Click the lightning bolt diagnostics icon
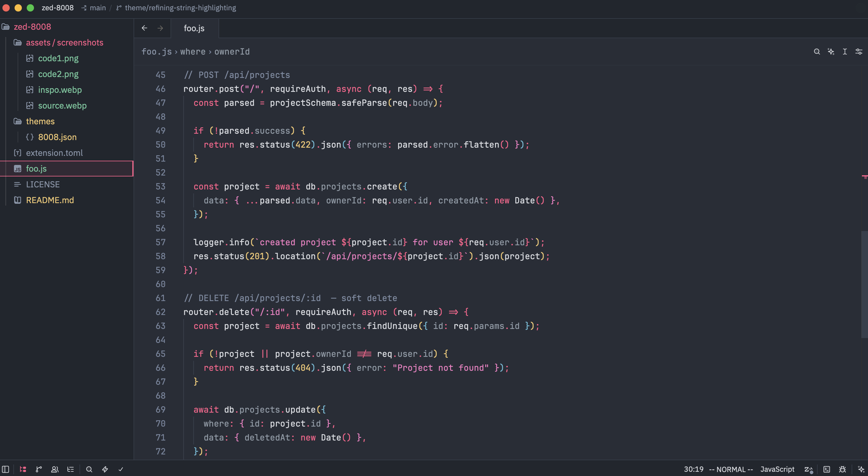 pyautogui.click(x=105, y=469)
